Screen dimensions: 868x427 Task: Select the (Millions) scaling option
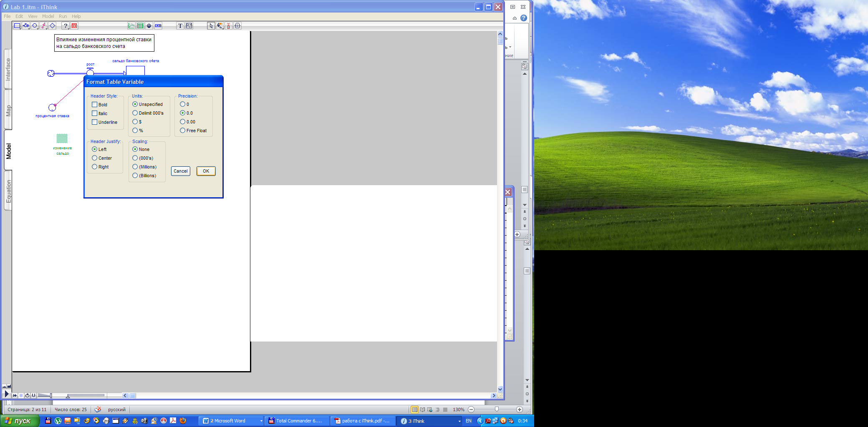tap(135, 167)
